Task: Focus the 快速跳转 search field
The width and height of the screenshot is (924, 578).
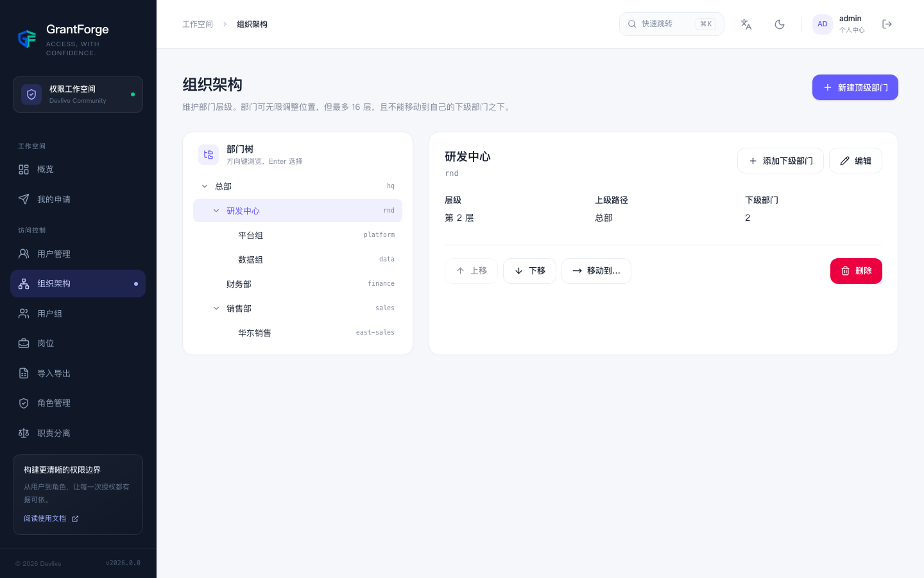Action: (x=672, y=24)
